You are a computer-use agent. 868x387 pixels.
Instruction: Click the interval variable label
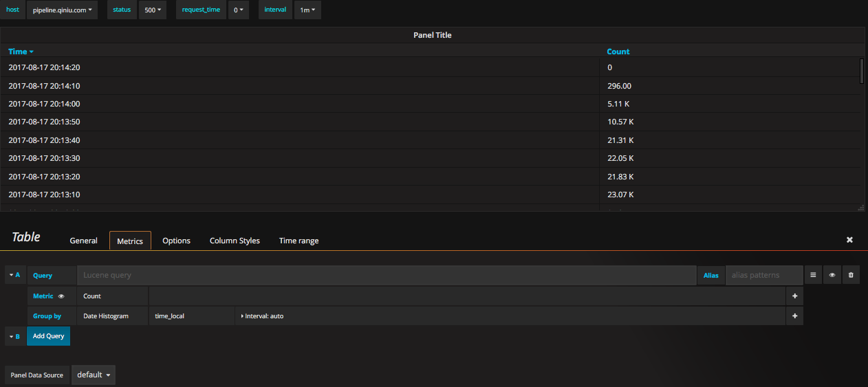(276, 10)
